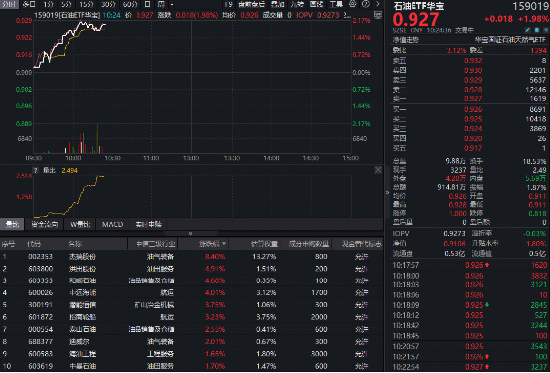Select the 资金流向 indicator tab
The image size is (550, 373).
pos(45,224)
